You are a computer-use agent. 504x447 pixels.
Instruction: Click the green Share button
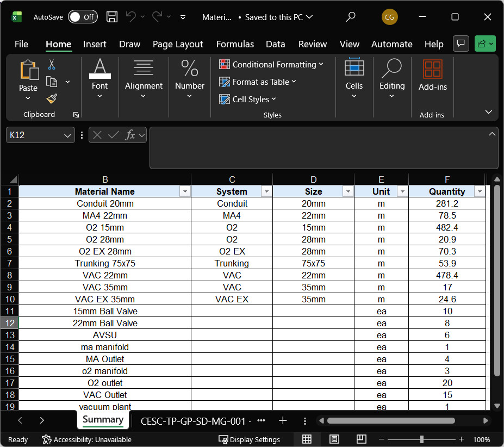pyautogui.click(x=485, y=44)
